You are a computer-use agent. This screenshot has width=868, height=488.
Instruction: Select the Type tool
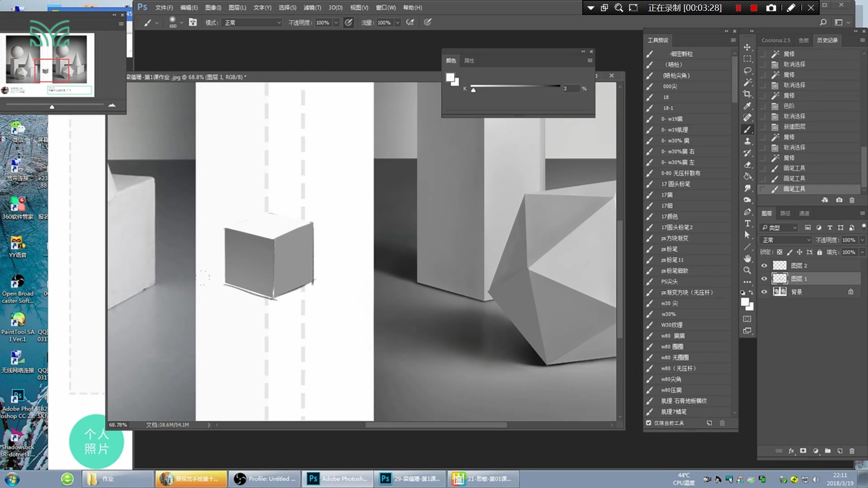point(747,223)
